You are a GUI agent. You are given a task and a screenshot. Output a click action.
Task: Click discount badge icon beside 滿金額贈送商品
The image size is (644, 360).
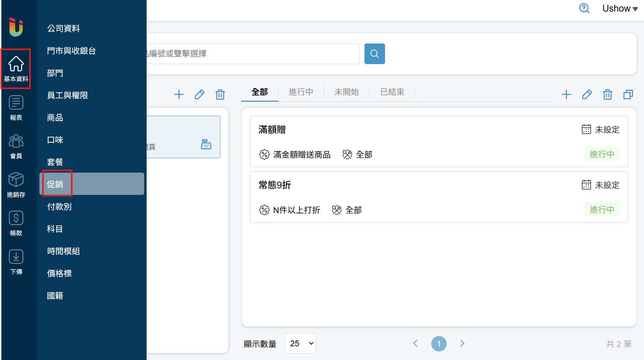click(264, 154)
